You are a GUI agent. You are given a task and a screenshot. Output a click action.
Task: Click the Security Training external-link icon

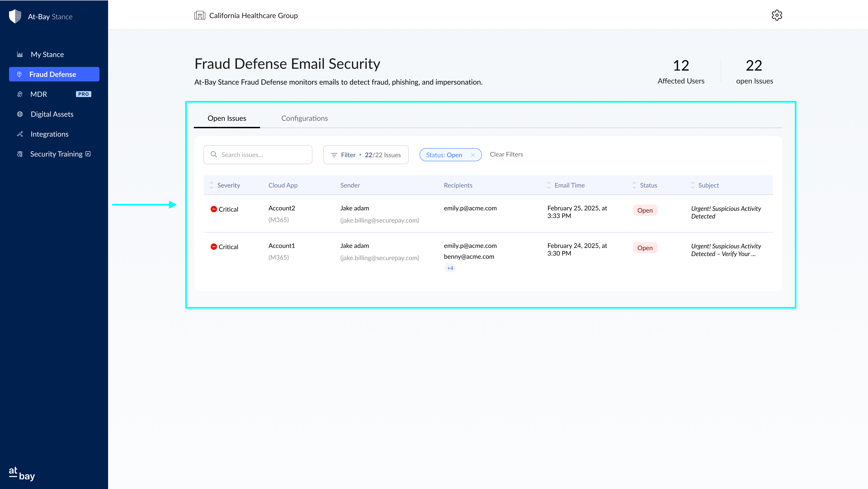coord(88,154)
